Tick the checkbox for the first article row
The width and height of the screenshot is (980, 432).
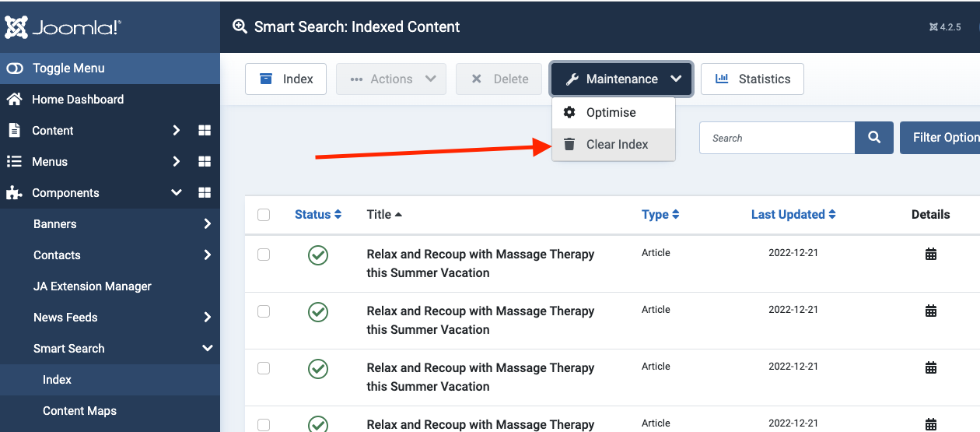[x=264, y=255]
